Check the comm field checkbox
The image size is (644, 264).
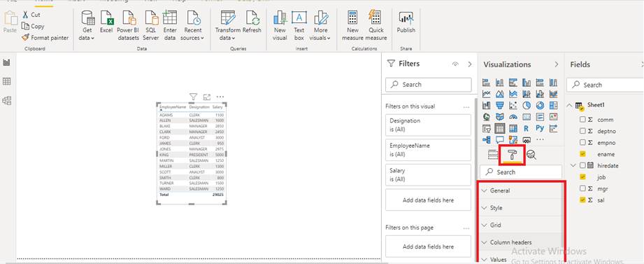pos(582,120)
